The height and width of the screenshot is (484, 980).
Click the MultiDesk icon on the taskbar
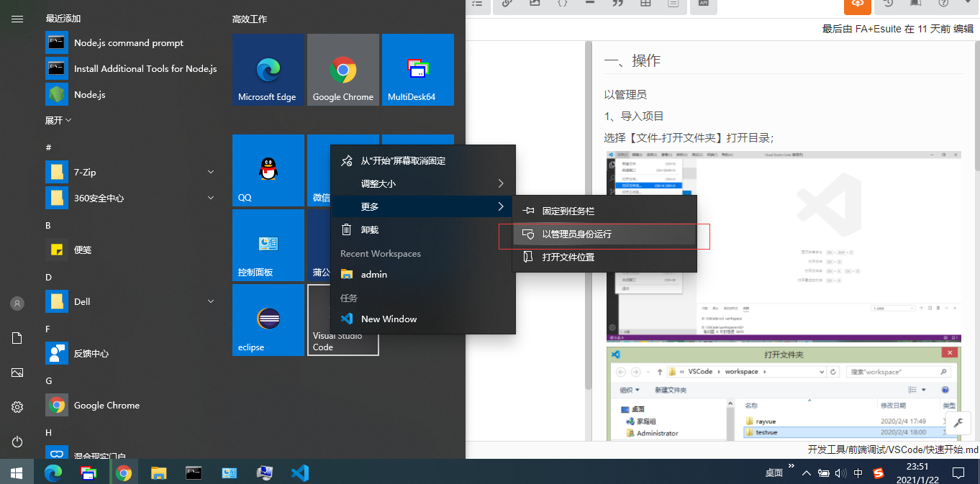(x=89, y=472)
